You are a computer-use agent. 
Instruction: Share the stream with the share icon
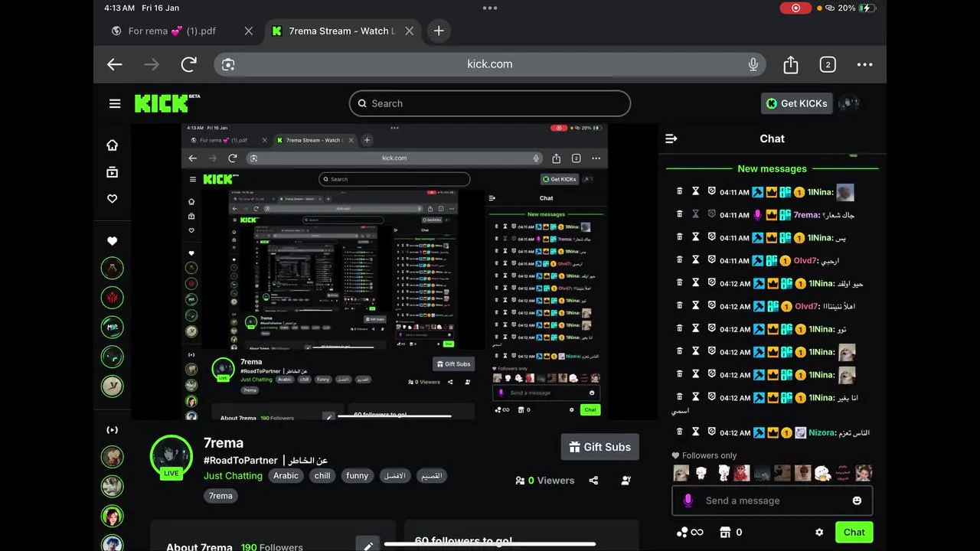point(593,481)
